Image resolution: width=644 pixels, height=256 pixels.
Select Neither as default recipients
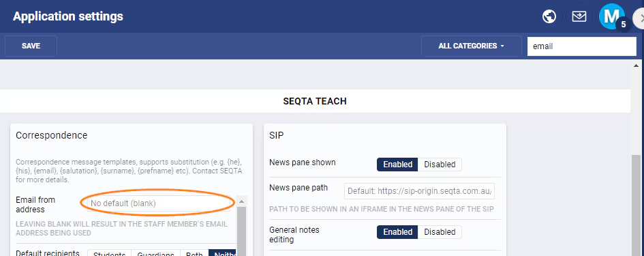click(x=223, y=253)
